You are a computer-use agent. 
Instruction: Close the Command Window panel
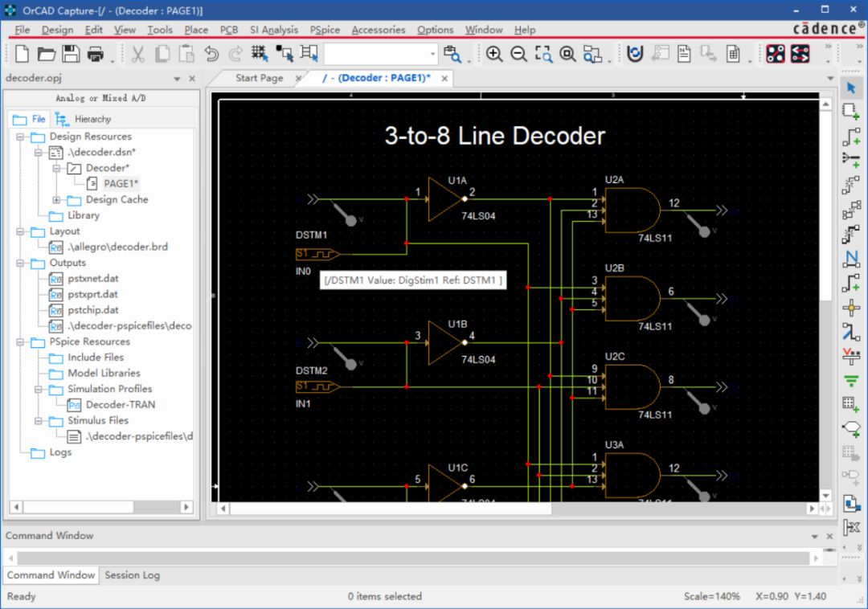829,536
